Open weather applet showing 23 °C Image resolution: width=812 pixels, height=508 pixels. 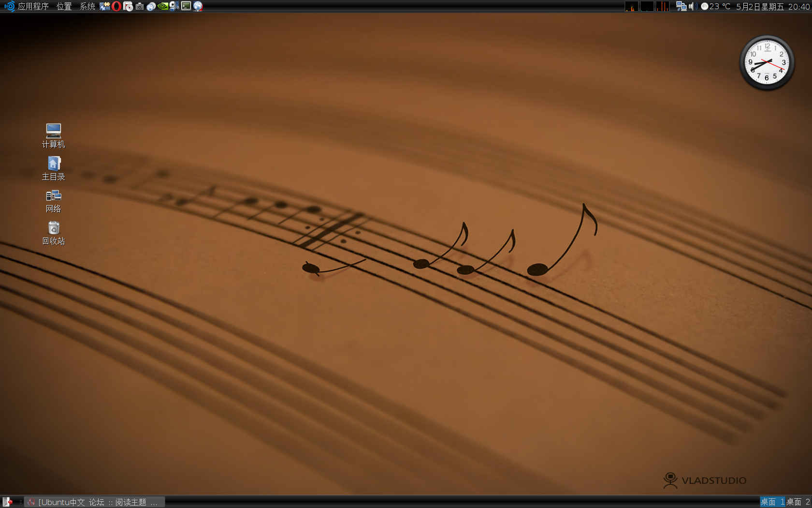[716, 6]
